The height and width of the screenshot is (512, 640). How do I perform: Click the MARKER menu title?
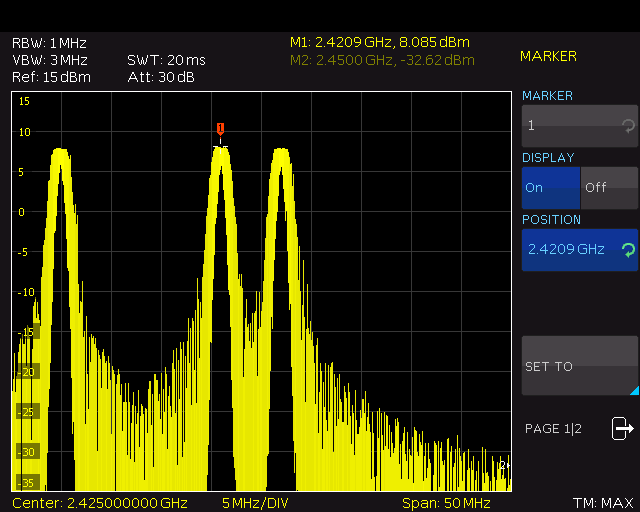[548, 56]
